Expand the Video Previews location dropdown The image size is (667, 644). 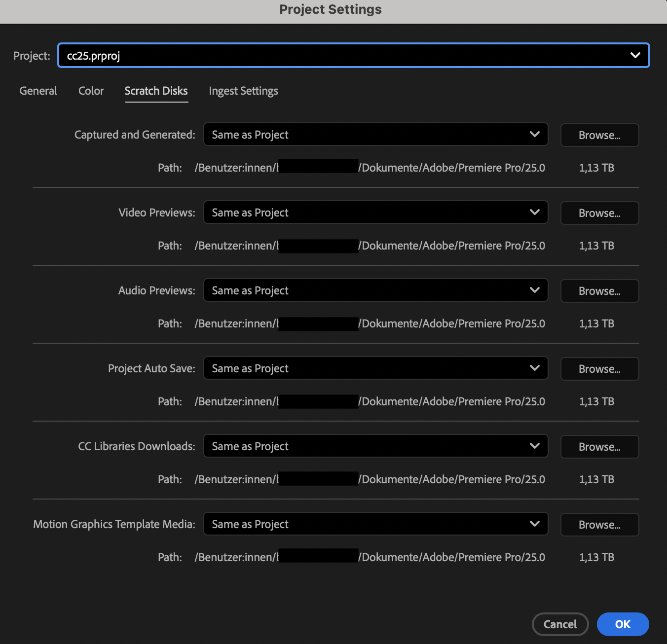pyautogui.click(x=375, y=213)
